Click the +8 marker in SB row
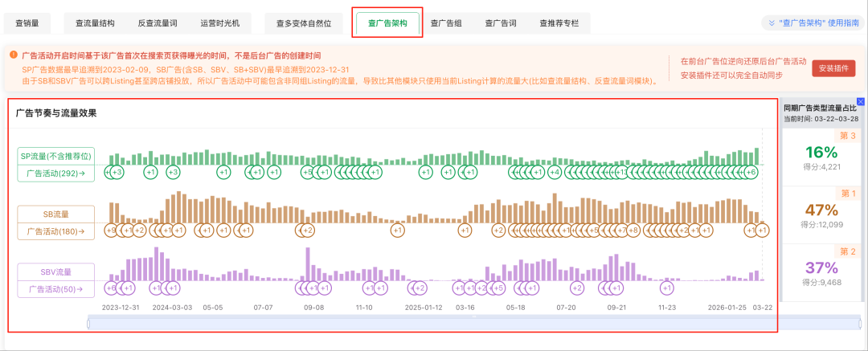 [x=633, y=231]
